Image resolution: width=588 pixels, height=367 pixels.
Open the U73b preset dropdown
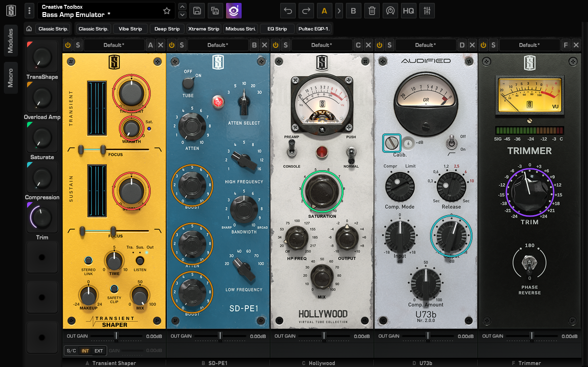pyautogui.click(x=426, y=44)
